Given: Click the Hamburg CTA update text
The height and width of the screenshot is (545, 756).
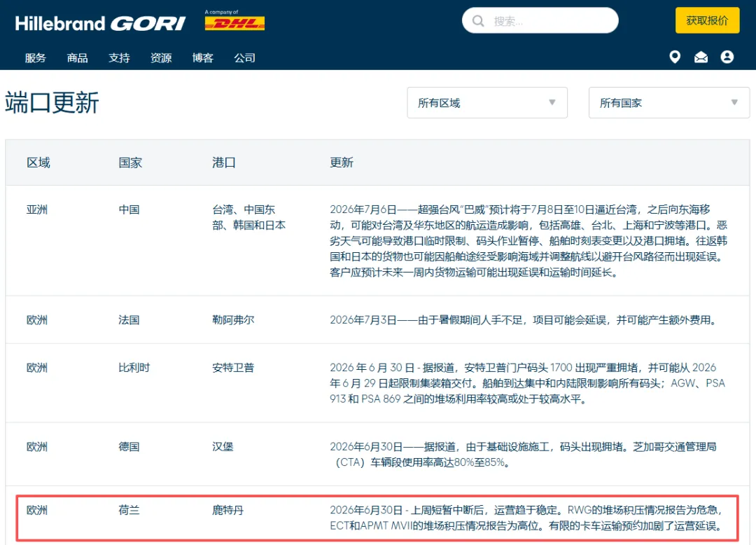Looking at the screenshot, I should click(x=523, y=455).
